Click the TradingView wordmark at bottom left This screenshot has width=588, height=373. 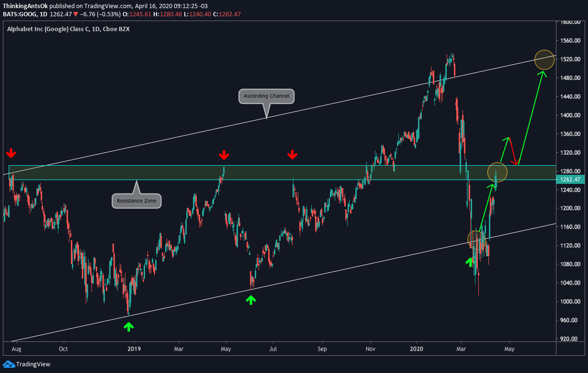pos(33,364)
